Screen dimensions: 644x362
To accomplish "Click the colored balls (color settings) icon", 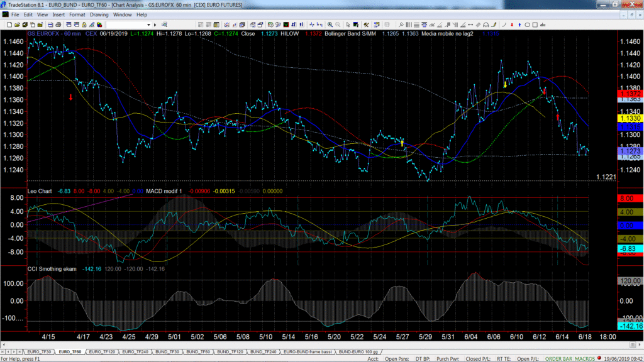I will coord(99,25).
